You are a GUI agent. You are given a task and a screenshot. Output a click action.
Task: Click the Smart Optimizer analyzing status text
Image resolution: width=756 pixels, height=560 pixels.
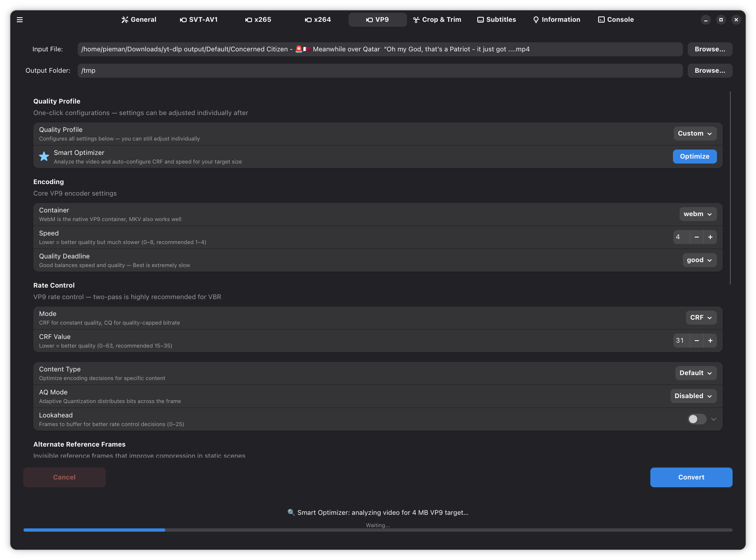[378, 513]
